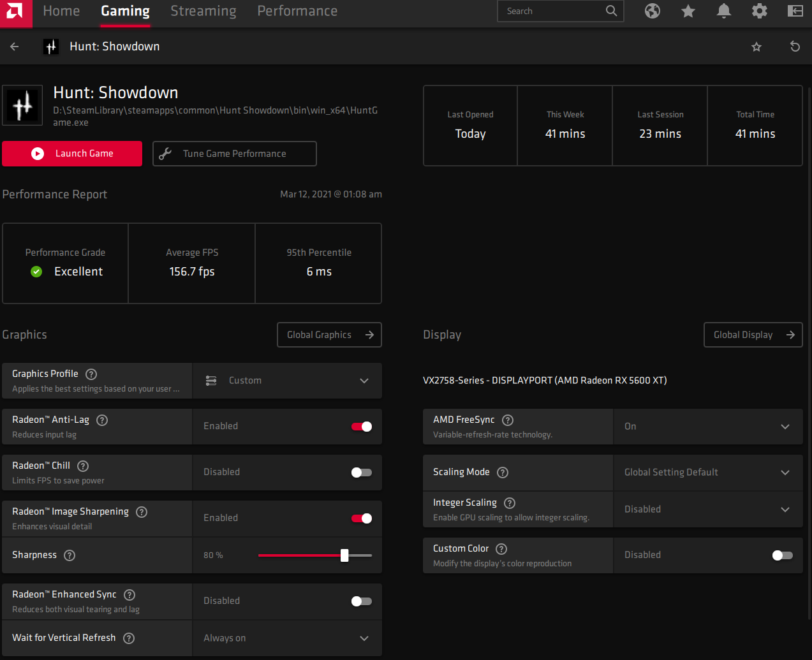The height and width of the screenshot is (660, 812).
Task: Favorite Hunt: Showdown with the star icon
Action: point(757,47)
